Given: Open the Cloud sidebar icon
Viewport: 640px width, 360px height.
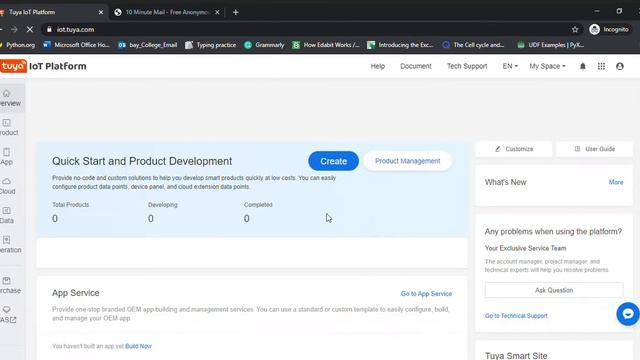Looking at the screenshot, I should click(x=7, y=181).
